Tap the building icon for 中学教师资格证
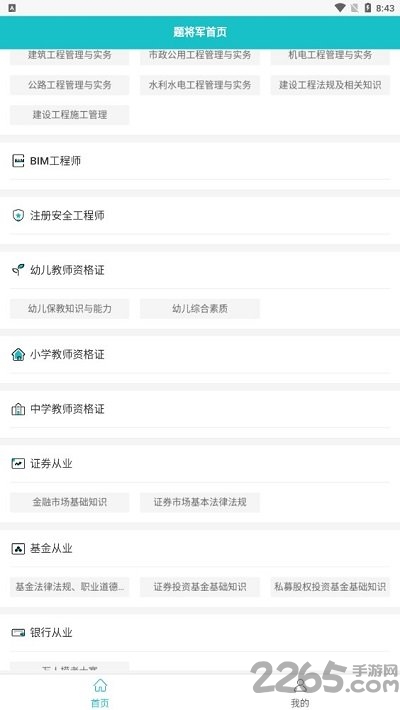This screenshot has width=400, height=710. [18, 409]
